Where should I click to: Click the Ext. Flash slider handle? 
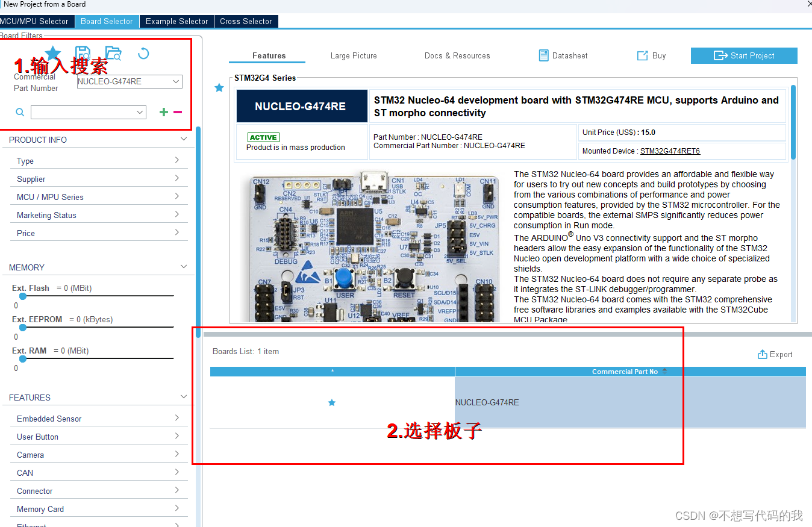22,296
